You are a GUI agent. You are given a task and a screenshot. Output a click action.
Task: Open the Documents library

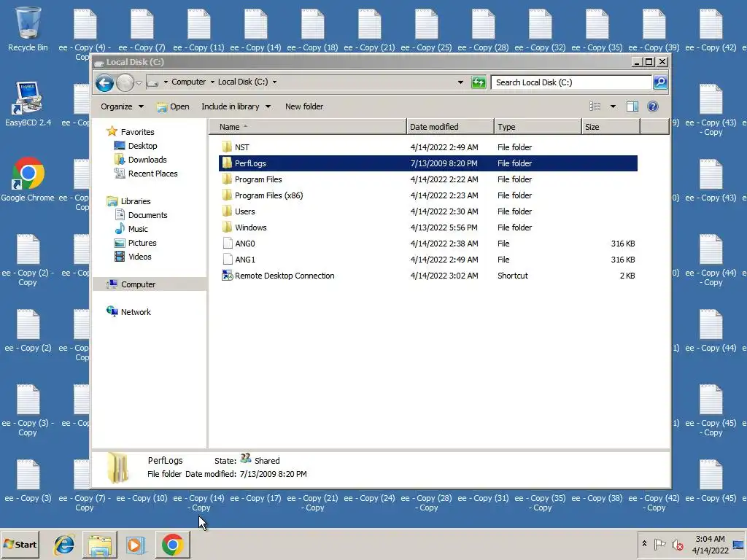point(147,215)
